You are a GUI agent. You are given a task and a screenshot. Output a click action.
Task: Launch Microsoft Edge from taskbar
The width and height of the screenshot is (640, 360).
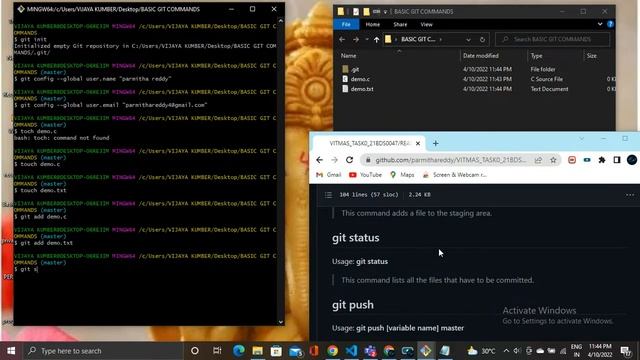pyautogui.click(x=238, y=351)
